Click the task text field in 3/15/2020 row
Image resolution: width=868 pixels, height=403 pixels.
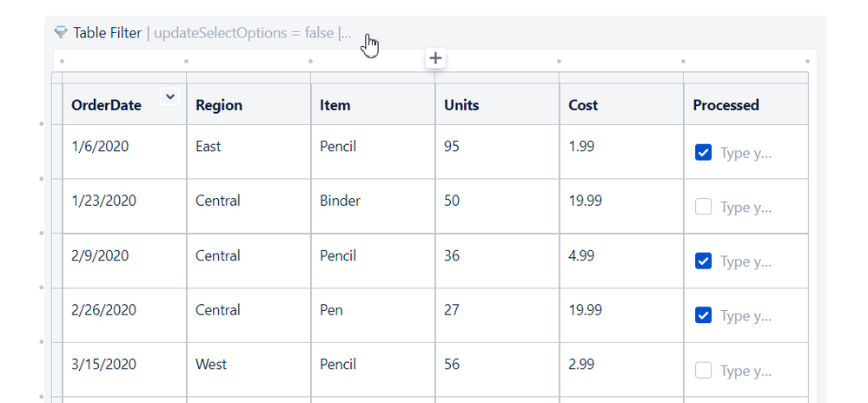point(746,371)
